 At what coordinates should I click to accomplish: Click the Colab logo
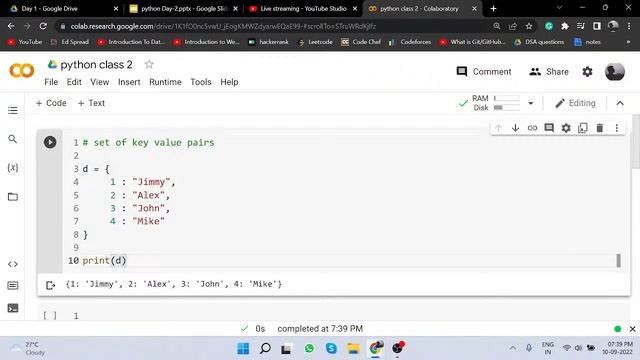click(22, 71)
